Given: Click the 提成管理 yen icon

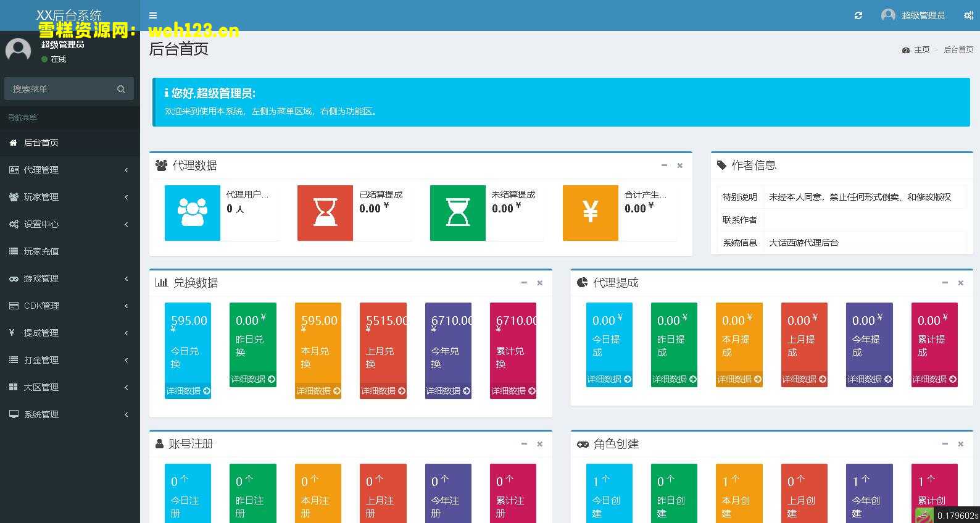Looking at the screenshot, I should pyautogui.click(x=12, y=333).
